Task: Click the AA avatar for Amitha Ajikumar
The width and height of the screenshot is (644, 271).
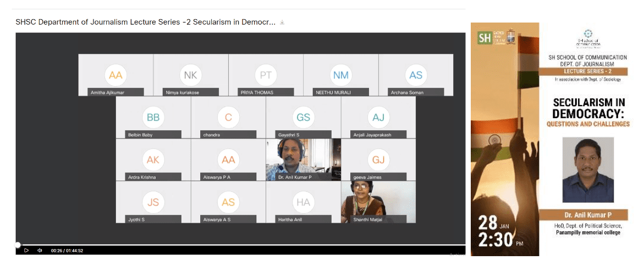Action: (115, 75)
